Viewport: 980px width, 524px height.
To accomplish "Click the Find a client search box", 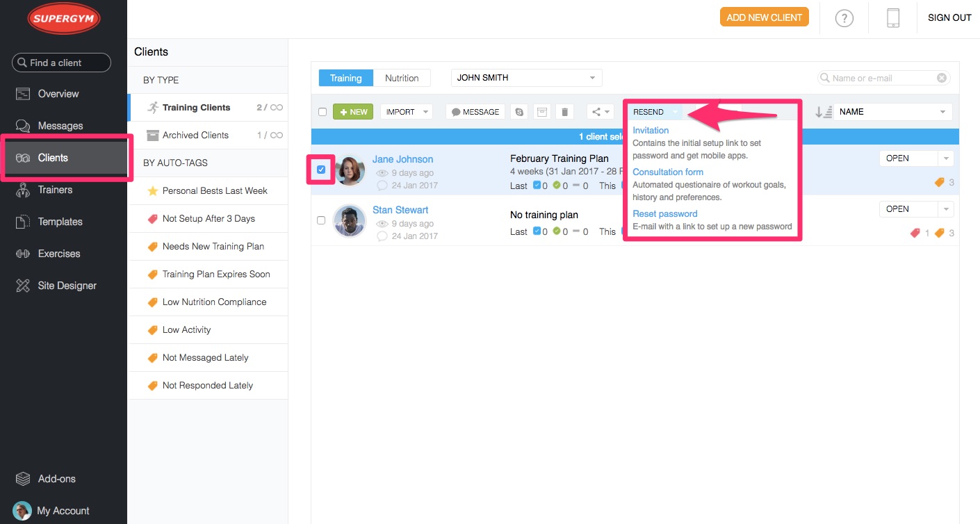I will [x=61, y=63].
